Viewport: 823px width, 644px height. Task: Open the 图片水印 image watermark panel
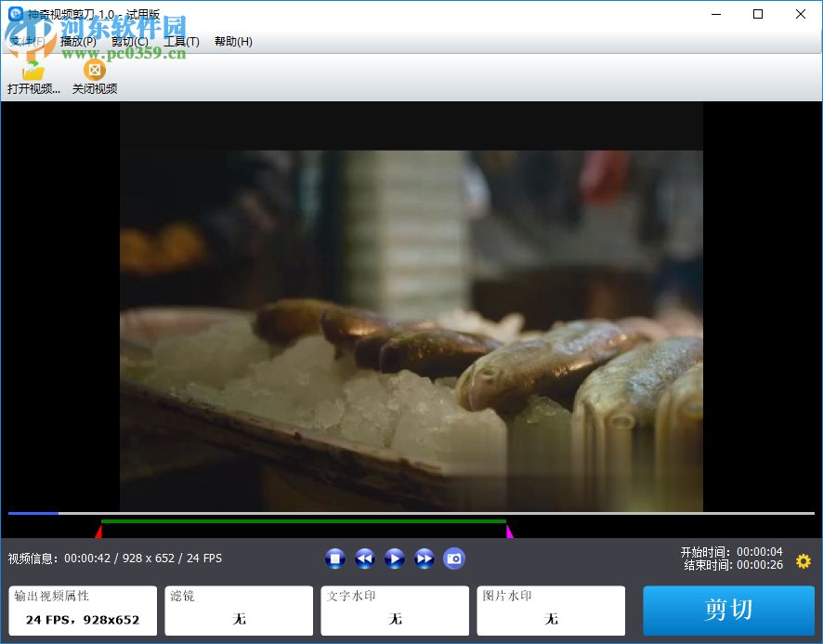[x=551, y=611]
